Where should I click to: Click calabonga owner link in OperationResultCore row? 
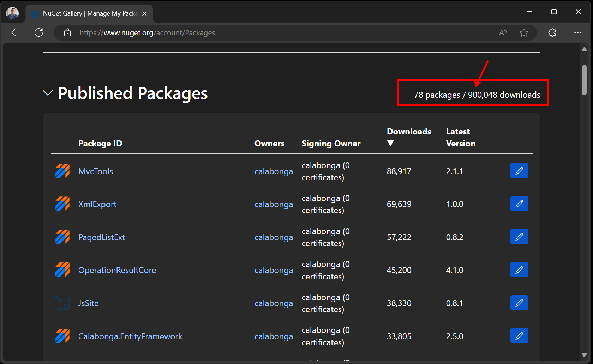pyautogui.click(x=274, y=270)
